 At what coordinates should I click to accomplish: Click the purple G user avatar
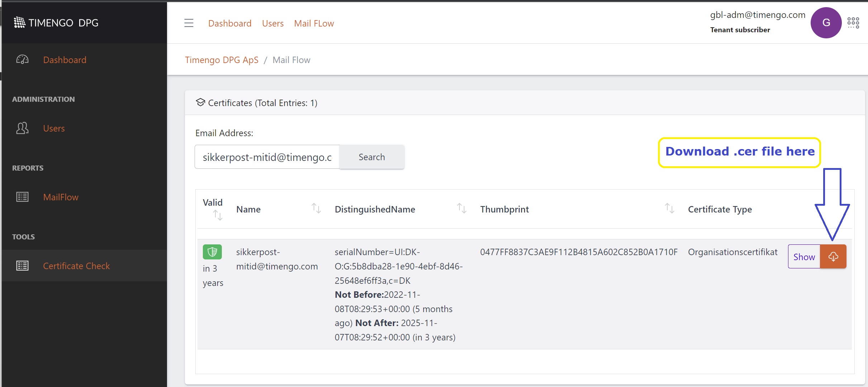coord(826,23)
